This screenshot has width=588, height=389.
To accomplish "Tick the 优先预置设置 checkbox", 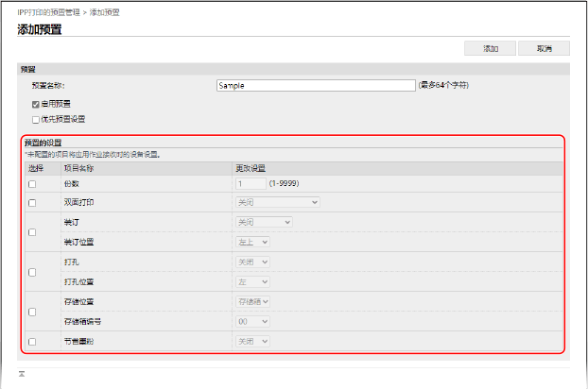I will click(35, 120).
